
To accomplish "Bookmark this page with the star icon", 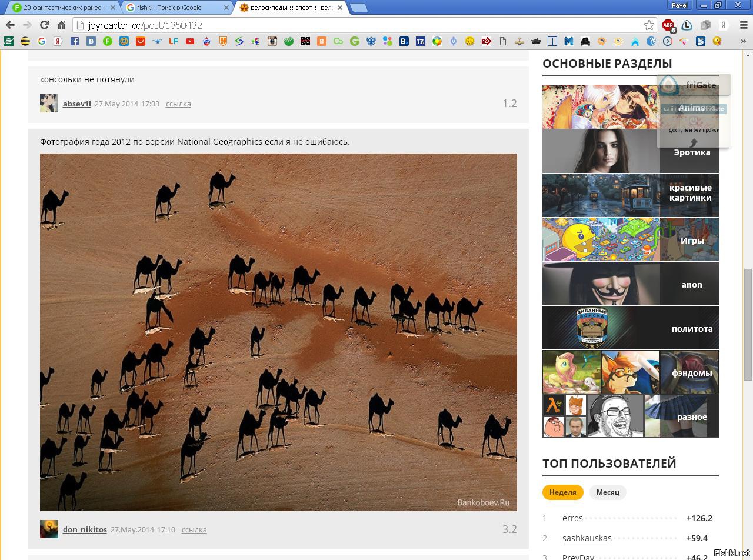I will (x=649, y=25).
